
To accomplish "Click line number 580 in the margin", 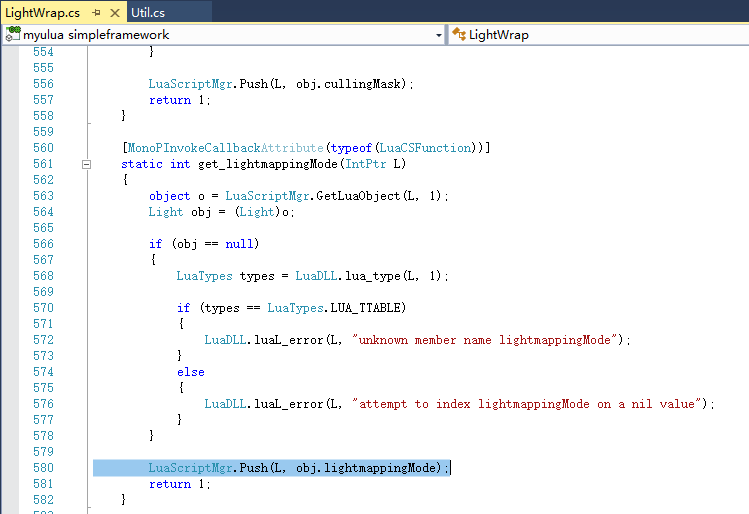I will point(43,468).
